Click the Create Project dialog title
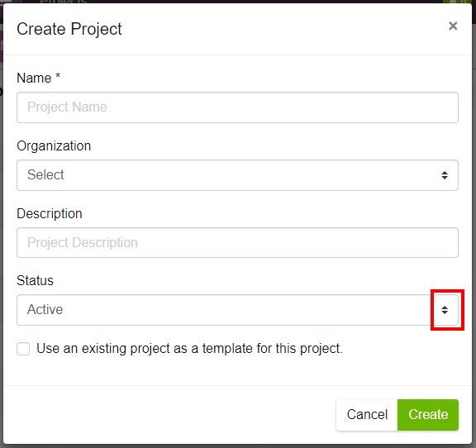Viewport: 476px width, 448px height. pos(69,29)
